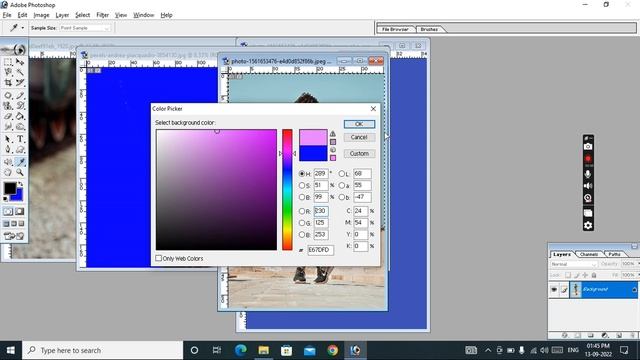Mute the microphone on recorder bar
This screenshot has width=640, height=360.
(x=588, y=174)
